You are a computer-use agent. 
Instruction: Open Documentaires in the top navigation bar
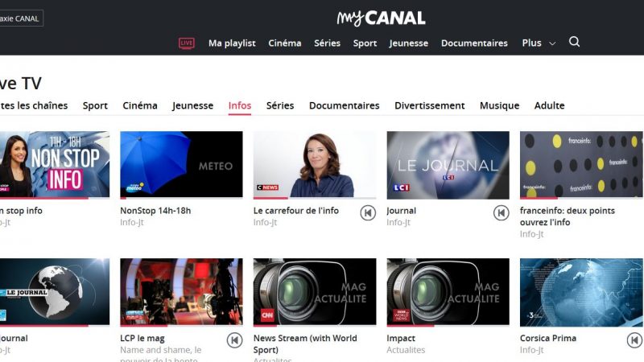[x=474, y=43]
